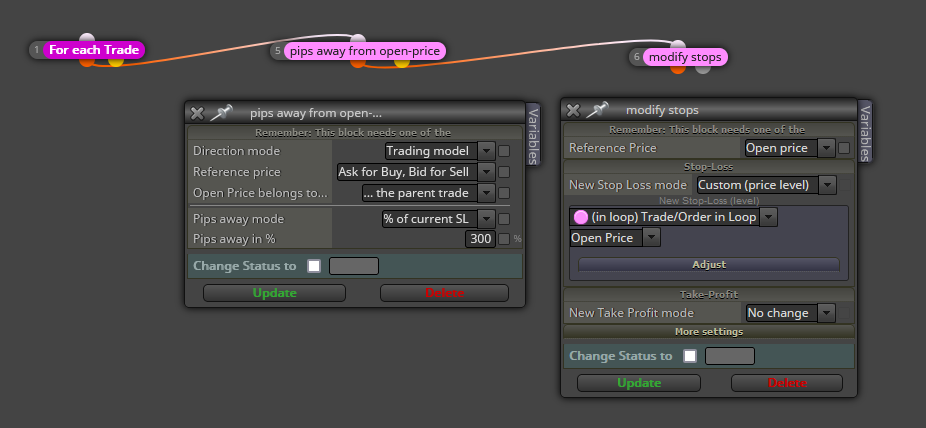Click the Remember note in modify stops panel
Image resolution: width=926 pixels, height=428 pixels.
click(707, 130)
